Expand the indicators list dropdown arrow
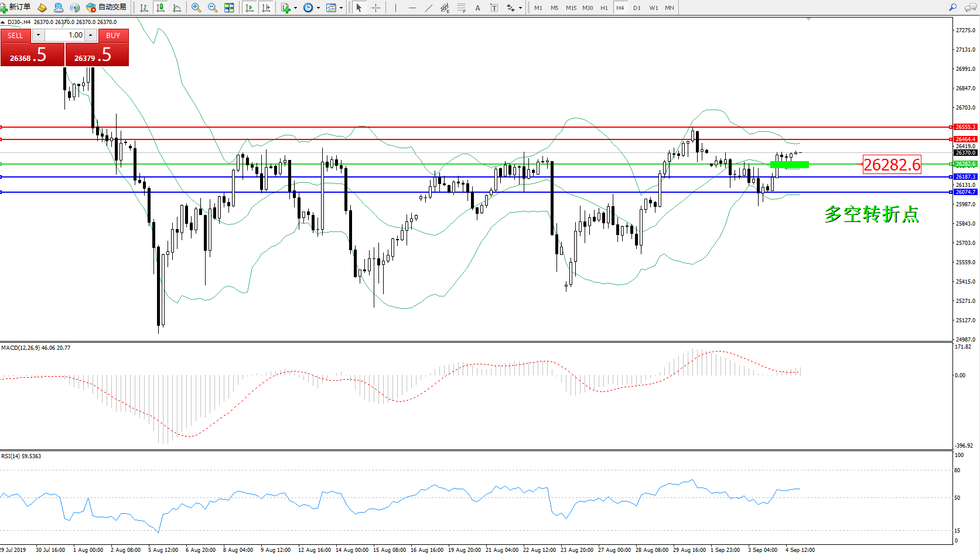Screen dimensions: 980x556 tap(295, 8)
